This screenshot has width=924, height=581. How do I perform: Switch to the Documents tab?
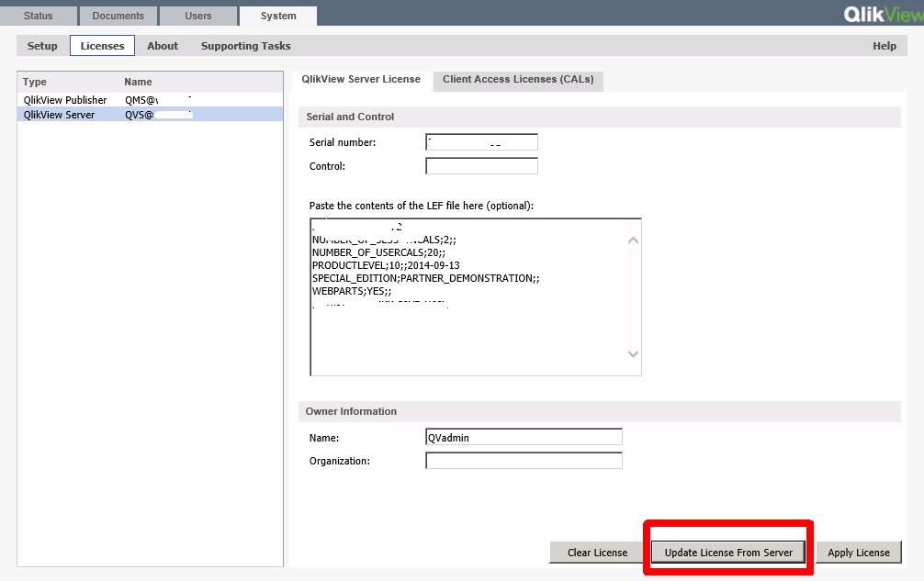click(x=118, y=16)
